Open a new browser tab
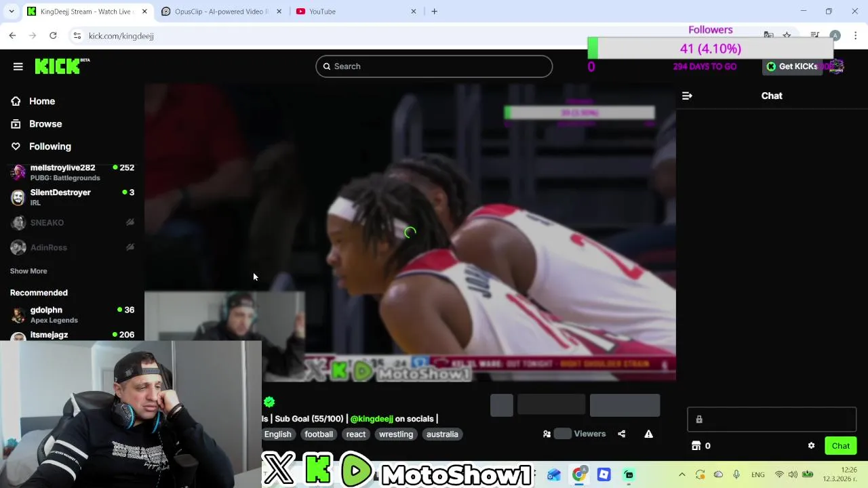This screenshot has height=488, width=868. (434, 12)
